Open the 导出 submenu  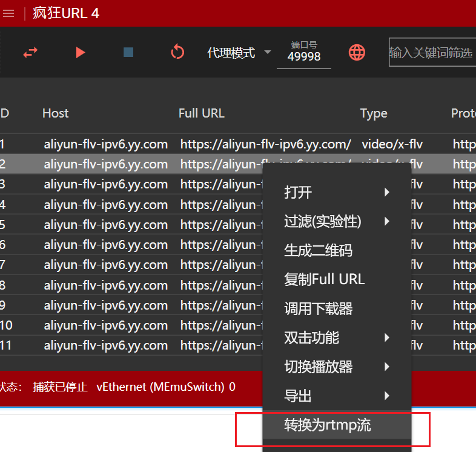[x=337, y=396]
